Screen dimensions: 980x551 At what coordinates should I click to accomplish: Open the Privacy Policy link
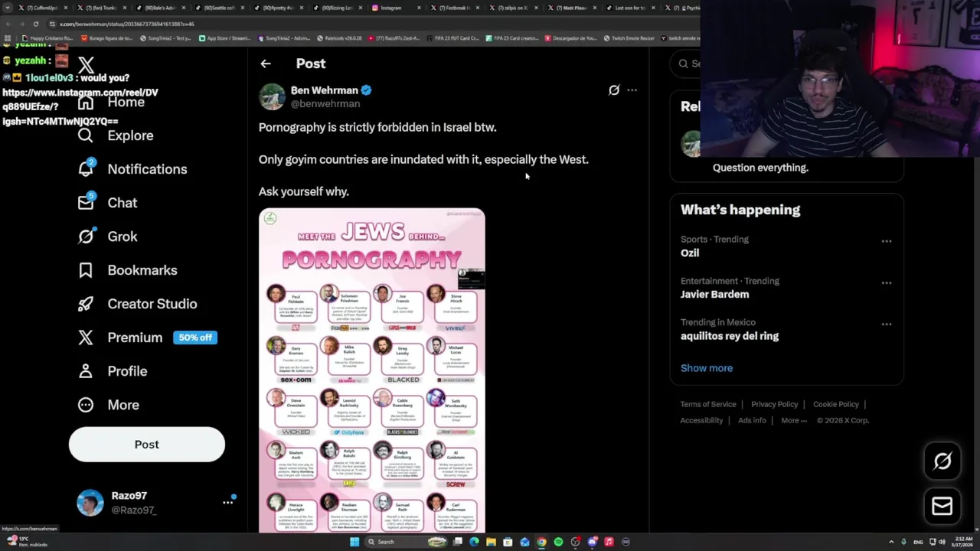(774, 404)
